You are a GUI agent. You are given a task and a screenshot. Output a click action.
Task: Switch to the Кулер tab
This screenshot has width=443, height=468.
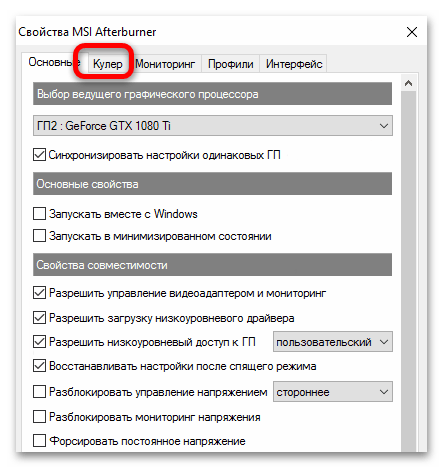[107, 63]
